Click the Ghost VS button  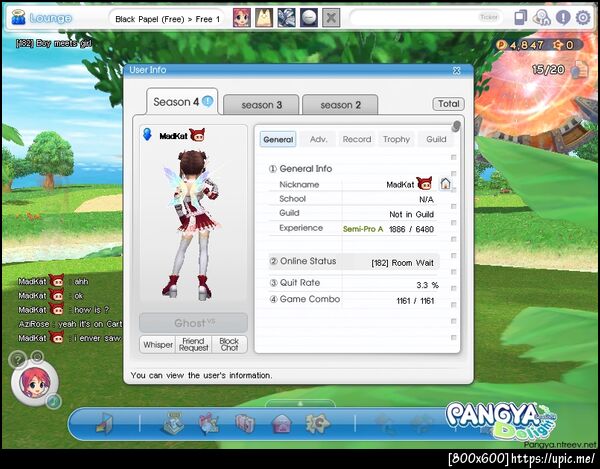tap(193, 323)
